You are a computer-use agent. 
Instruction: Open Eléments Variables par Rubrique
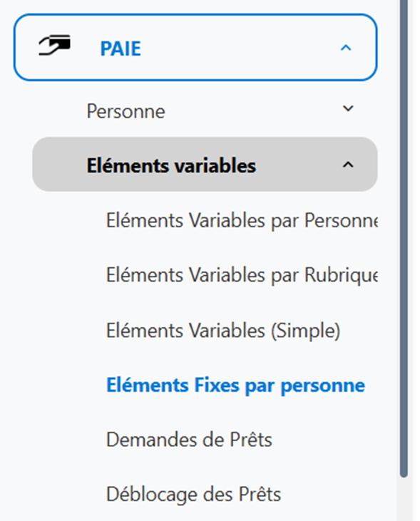(x=242, y=275)
